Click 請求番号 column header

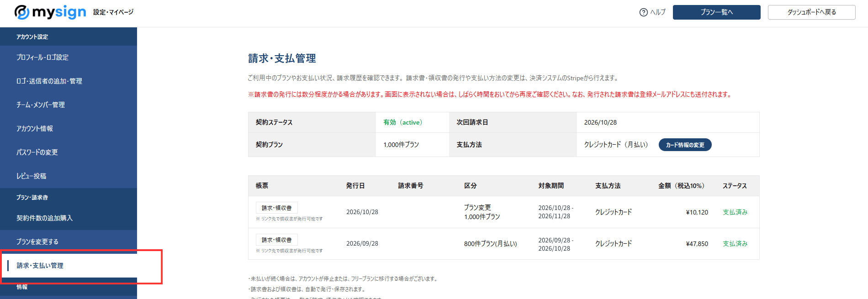(x=410, y=186)
